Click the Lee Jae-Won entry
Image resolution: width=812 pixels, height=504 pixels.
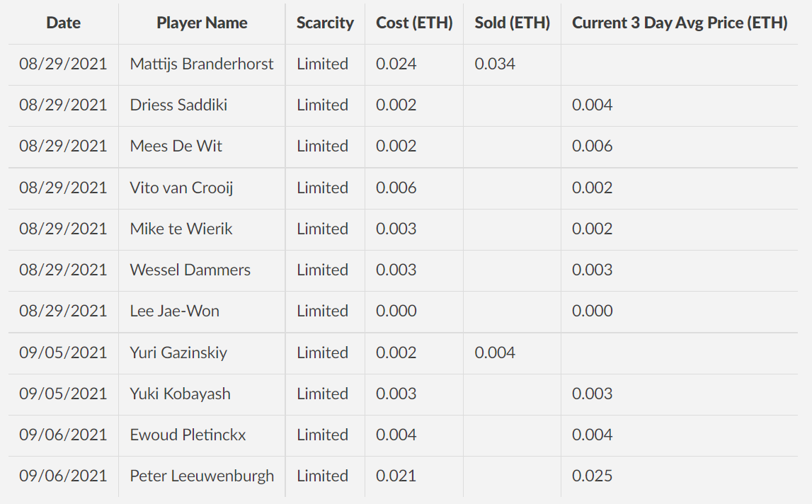click(x=174, y=311)
